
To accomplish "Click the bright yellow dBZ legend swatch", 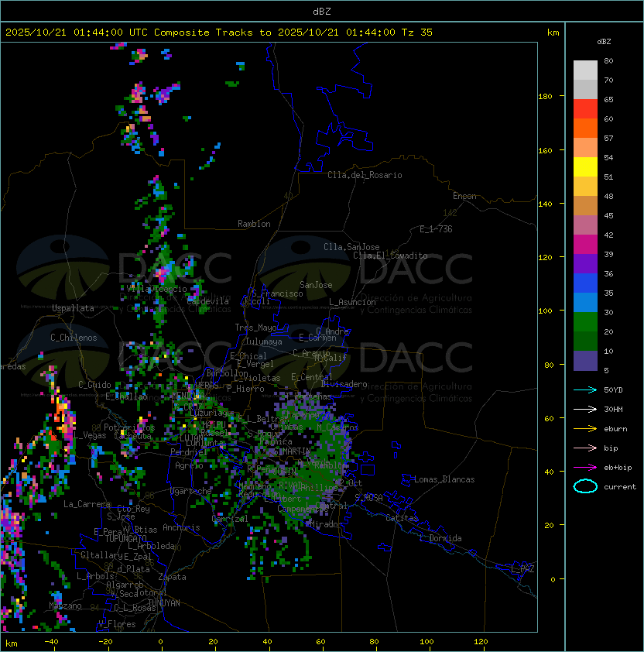I will tap(585, 166).
